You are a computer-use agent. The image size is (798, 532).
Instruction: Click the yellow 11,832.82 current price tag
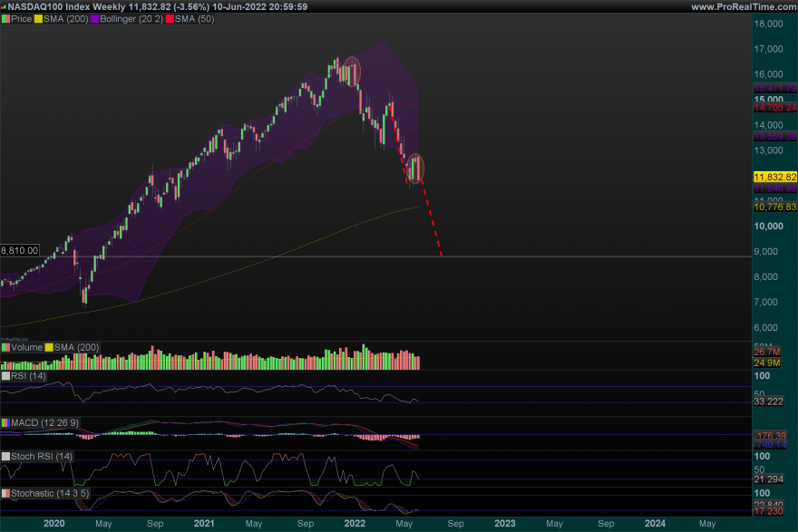click(x=774, y=177)
